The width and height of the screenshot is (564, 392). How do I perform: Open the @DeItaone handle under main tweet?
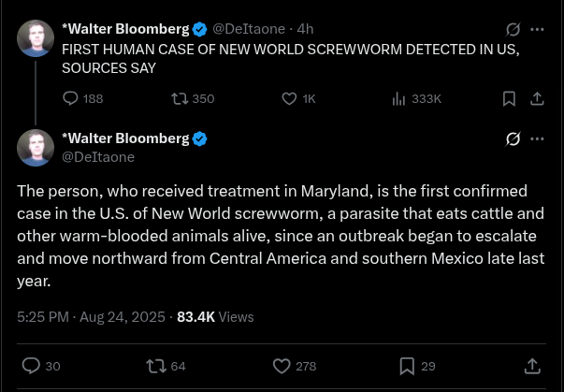pos(98,157)
